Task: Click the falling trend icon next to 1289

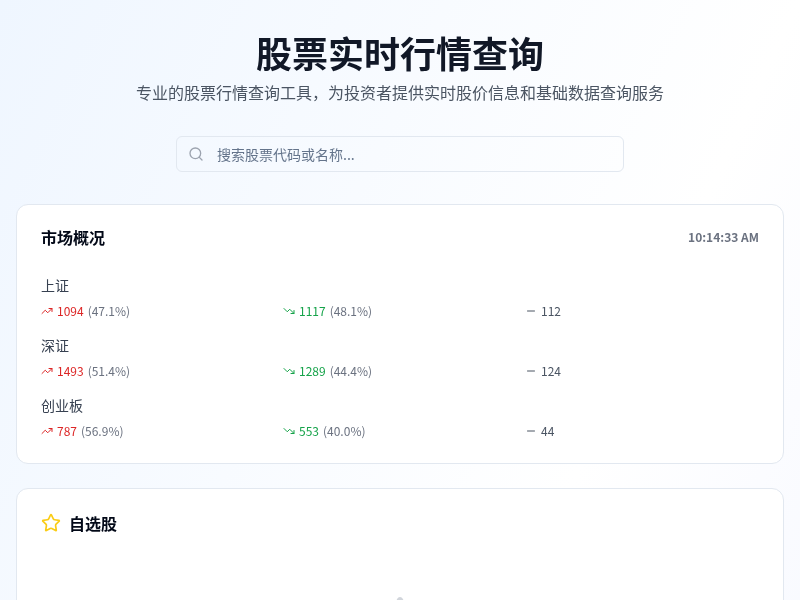Action: pos(289,371)
